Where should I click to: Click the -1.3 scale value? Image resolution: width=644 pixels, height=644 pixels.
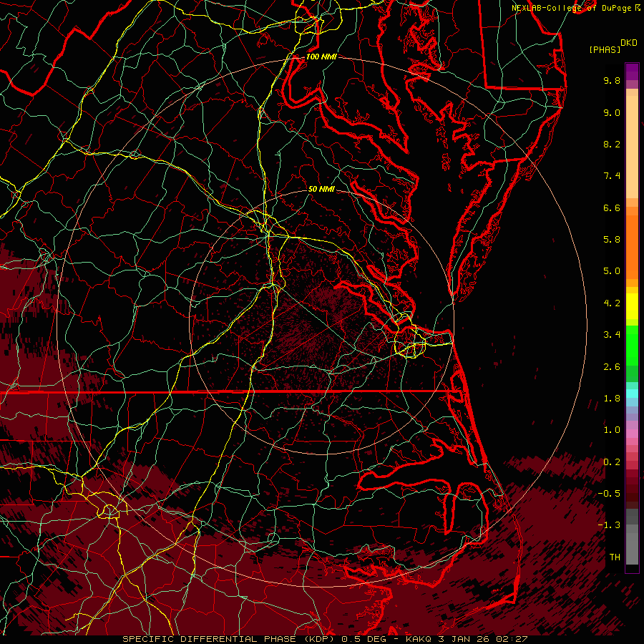(x=609, y=525)
